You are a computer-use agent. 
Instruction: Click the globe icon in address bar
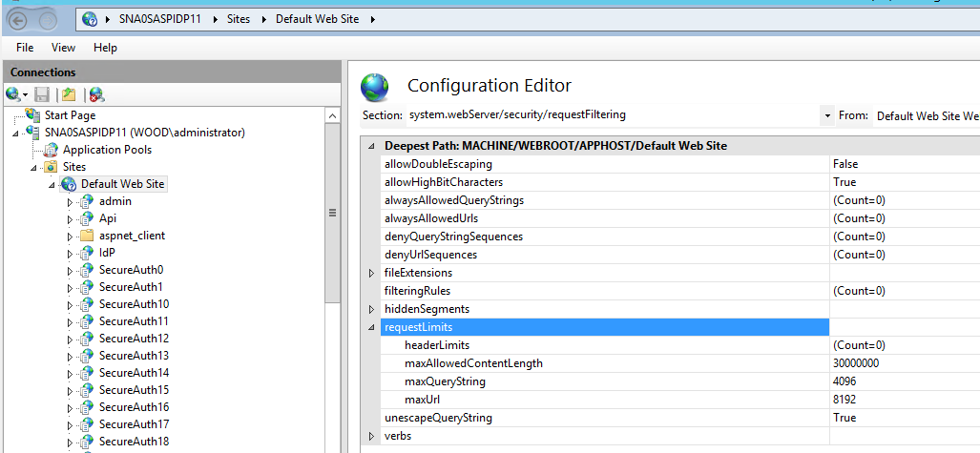click(x=90, y=19)
